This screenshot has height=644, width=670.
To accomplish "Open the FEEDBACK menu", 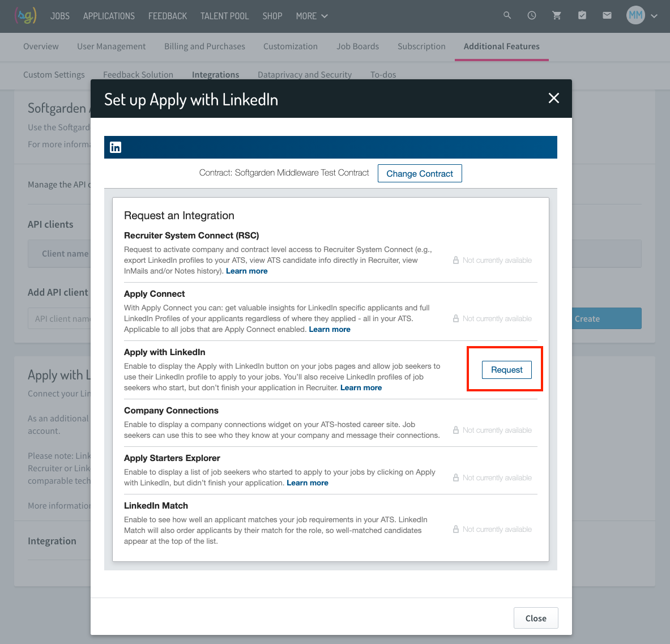I will (168, 16).
